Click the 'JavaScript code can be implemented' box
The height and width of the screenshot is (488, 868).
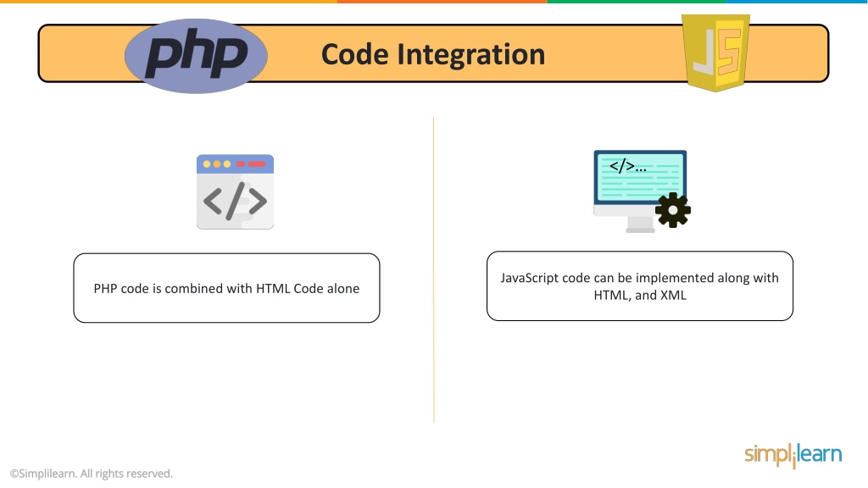[639, 286]
